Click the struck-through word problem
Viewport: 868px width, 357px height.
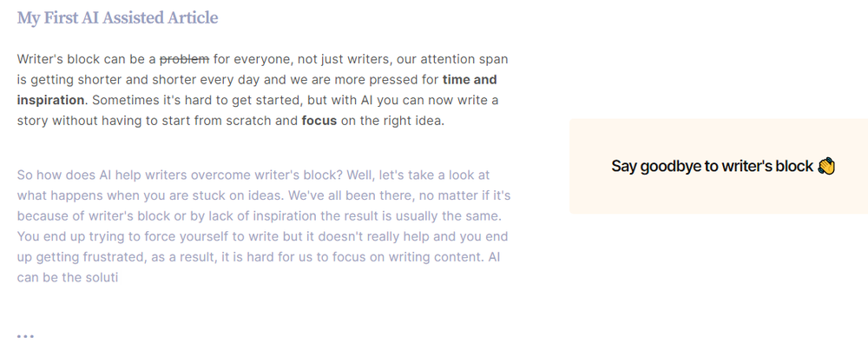pyautogui.click(x=184, y=59)
